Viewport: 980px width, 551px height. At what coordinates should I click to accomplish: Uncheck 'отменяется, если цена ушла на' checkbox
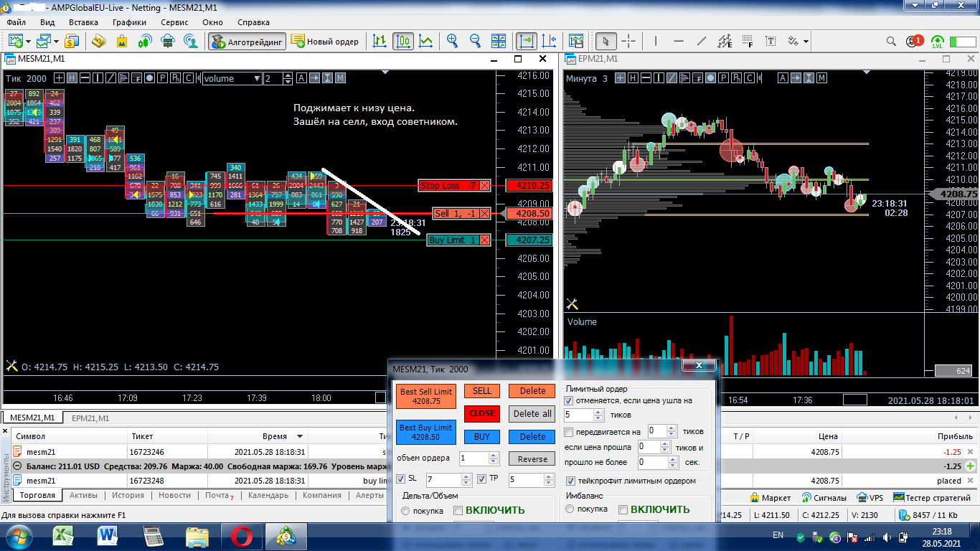(569, 400)
